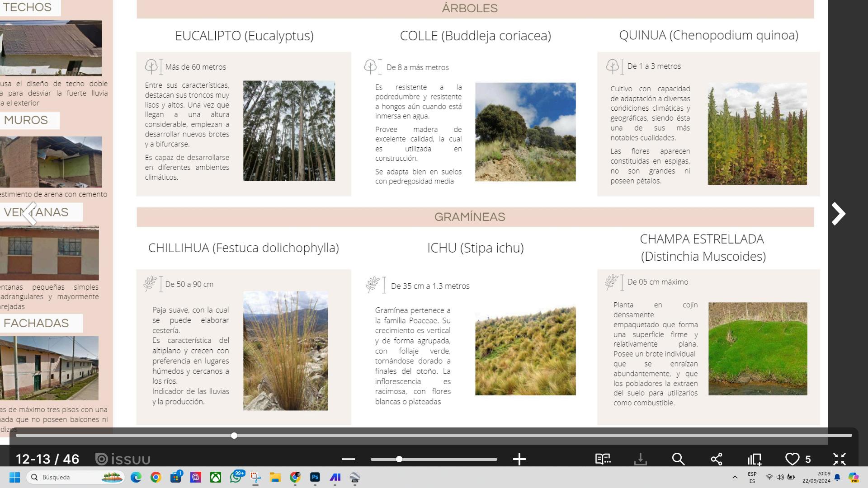
Task: Add the publication to a stack
Action: (755, 459)
